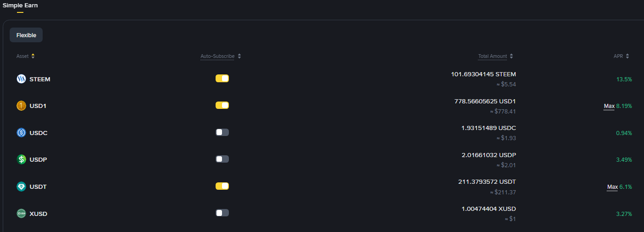Click the STEEM coin icon
Viewport: 644px width, 232px height.
(21, 79)
